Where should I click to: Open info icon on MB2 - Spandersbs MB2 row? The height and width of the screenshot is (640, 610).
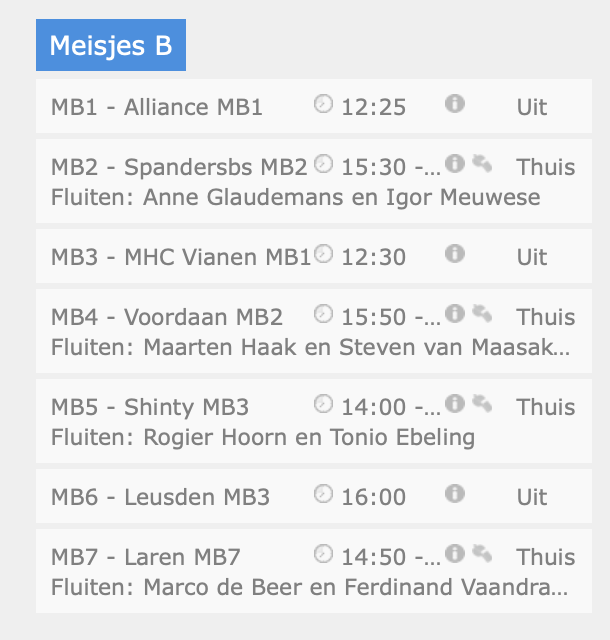click(454, 164)
